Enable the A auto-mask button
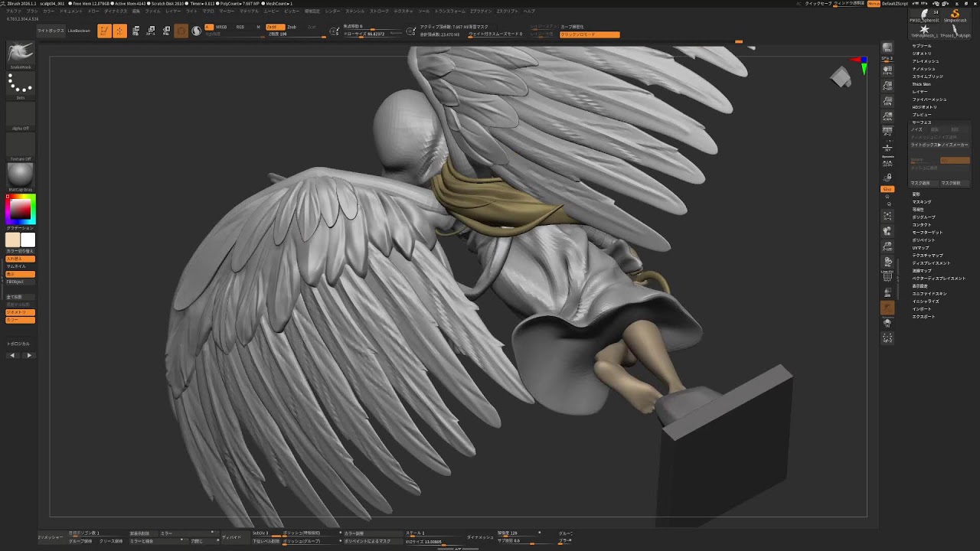 208,27
